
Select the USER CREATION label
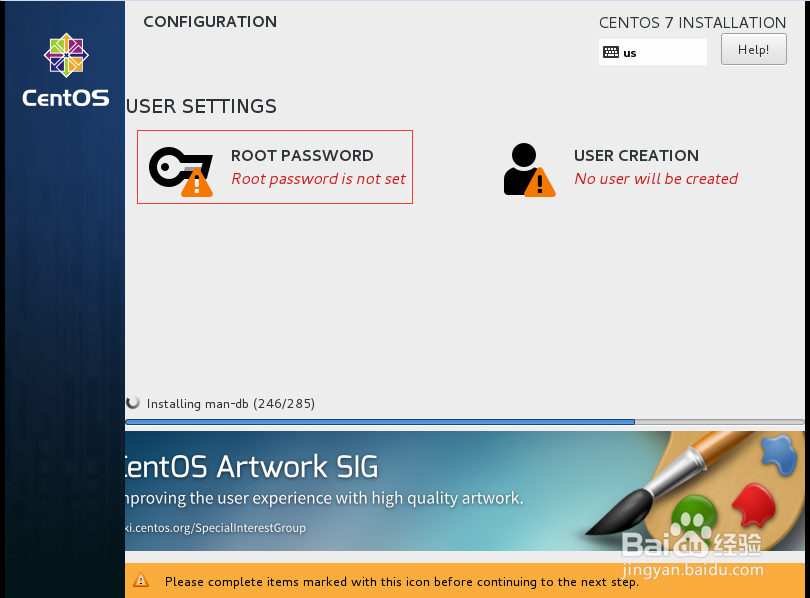(636, 155)
